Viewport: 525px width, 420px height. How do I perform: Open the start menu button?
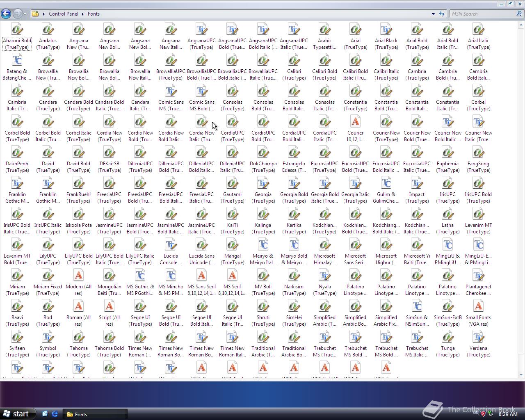click(x=17, y=414)
